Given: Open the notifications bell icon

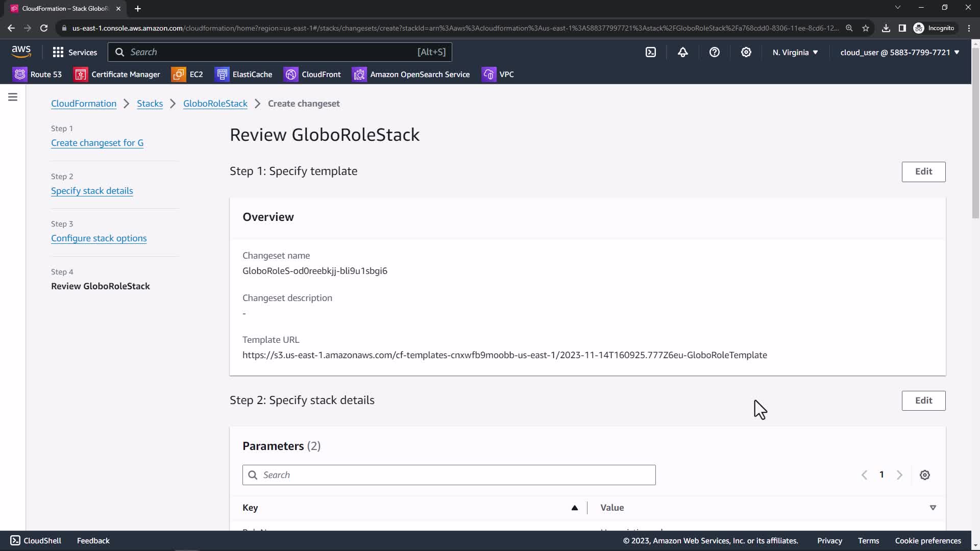Looking at the screenshot, I should coord(683,52).
